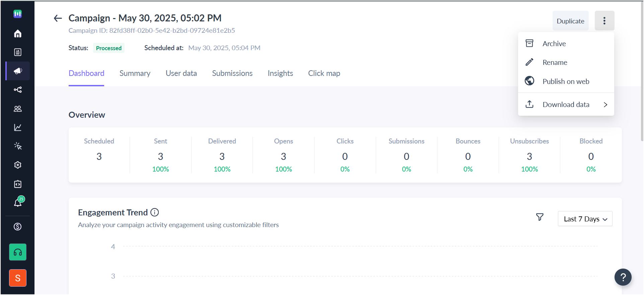Click the Processed status badge
The width and height of the screenshot is (644, 295).
click(x=109, y=48)
